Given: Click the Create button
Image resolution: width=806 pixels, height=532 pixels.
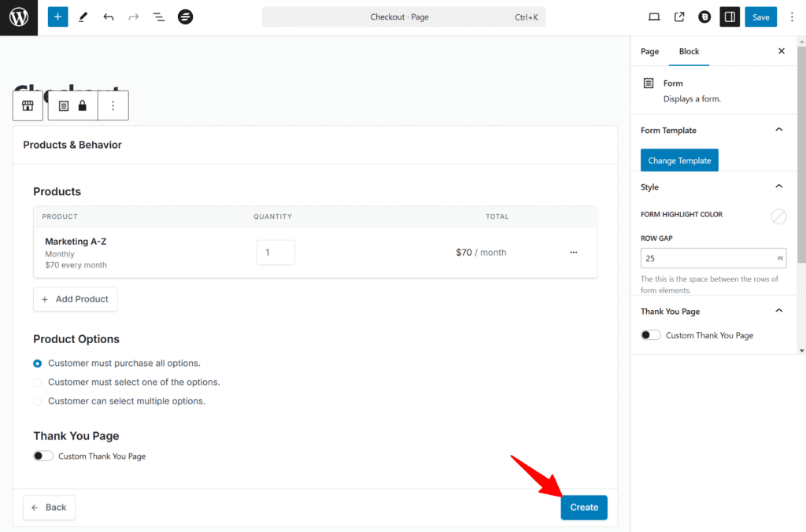Looking at the screenshot, I should coord(584,508).
